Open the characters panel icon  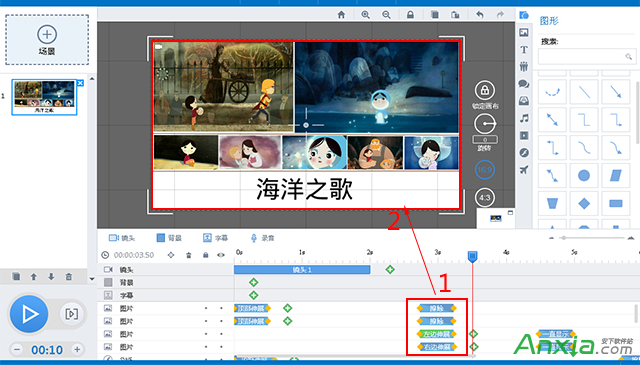pyautogui.click(x=524, y=66)
